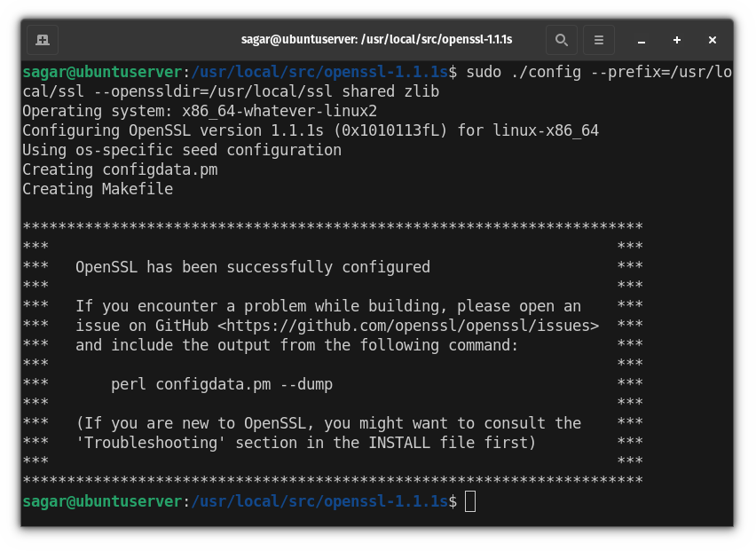Open a new terminal tab
The image size is (756, 551).
click(42, 39)
